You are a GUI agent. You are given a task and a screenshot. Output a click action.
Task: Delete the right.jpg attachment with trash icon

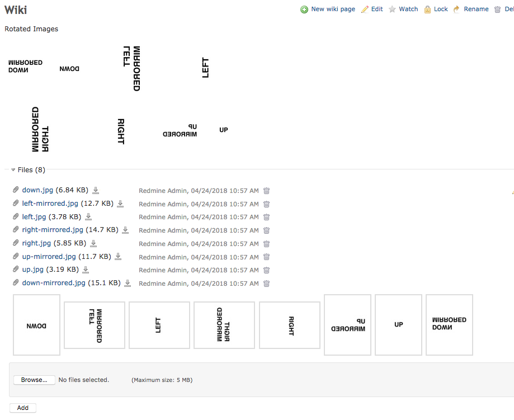(x=266, y=244)
